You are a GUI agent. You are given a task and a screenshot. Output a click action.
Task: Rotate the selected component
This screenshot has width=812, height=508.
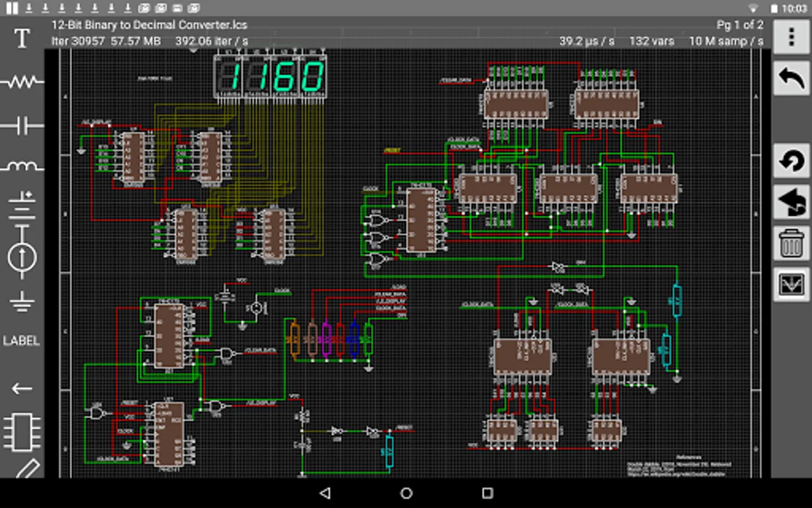(791, 161)
